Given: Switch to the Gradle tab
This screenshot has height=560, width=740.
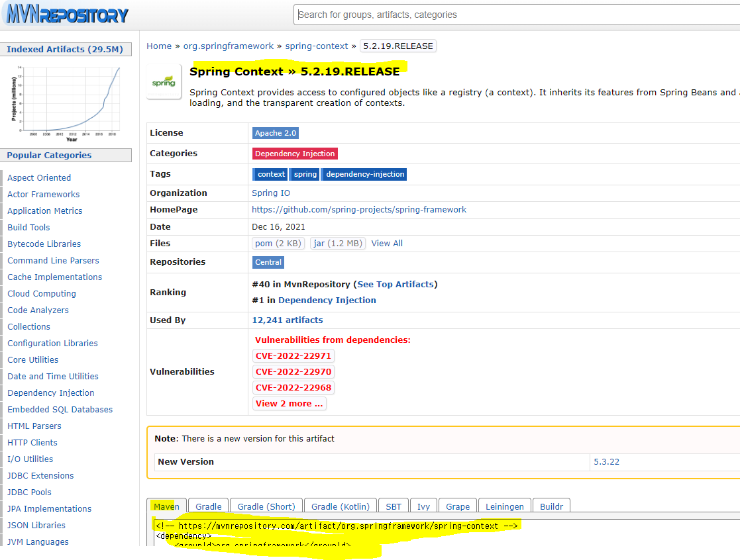Looking at the screenshot, I should coord(209,507).
